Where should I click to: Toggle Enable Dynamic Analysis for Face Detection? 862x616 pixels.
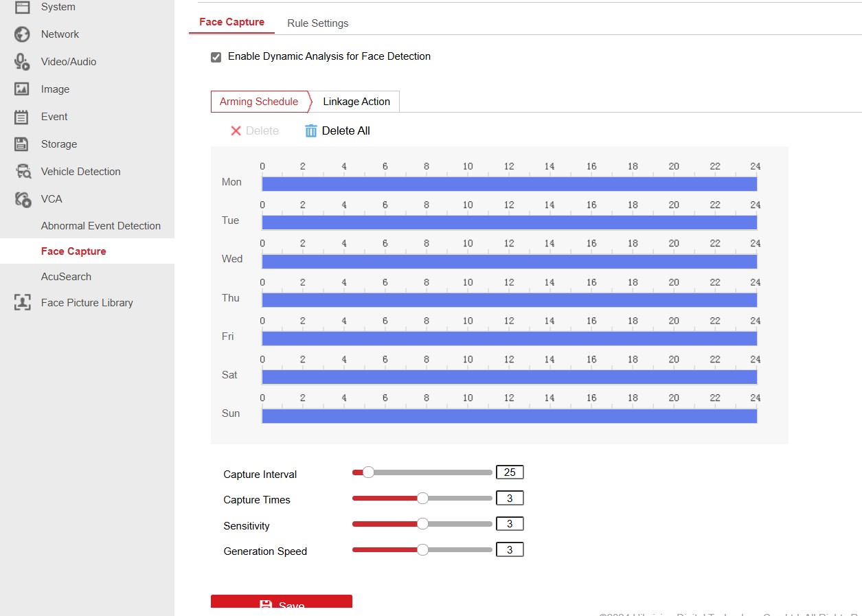216,57
